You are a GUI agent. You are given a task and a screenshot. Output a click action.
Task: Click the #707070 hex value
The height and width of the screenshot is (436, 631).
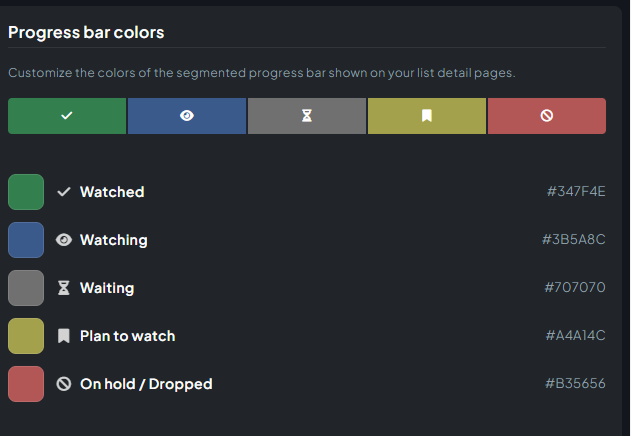[x=575, y=287]
